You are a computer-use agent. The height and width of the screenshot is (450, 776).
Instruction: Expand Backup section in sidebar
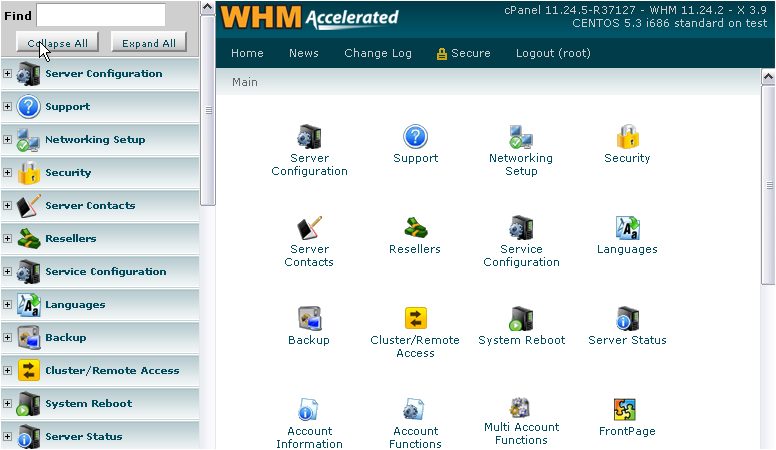point(7,338)
